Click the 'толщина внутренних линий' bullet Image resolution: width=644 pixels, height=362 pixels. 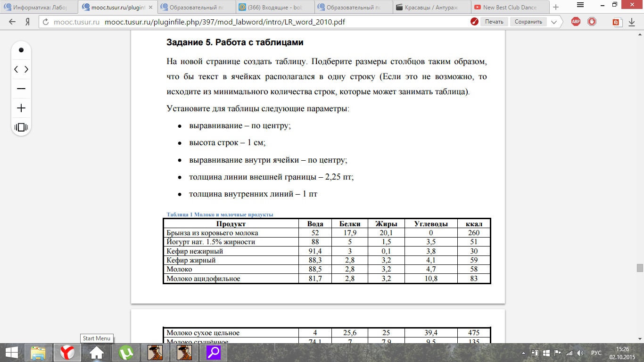253,194
